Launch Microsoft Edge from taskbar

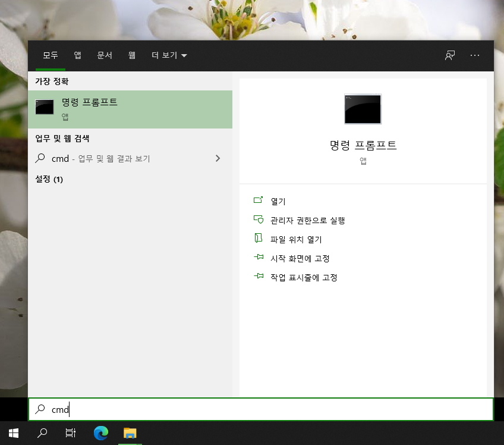click(101, 433)
